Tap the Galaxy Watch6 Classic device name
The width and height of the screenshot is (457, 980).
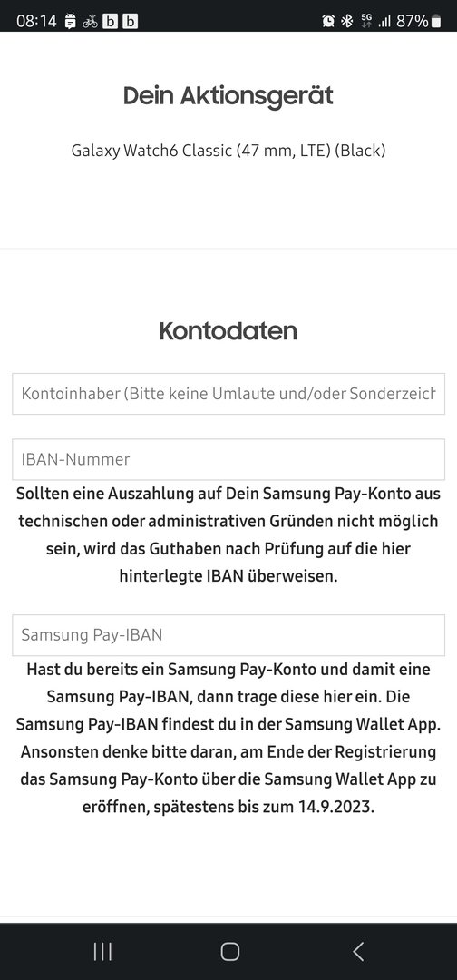pos(228,151)
